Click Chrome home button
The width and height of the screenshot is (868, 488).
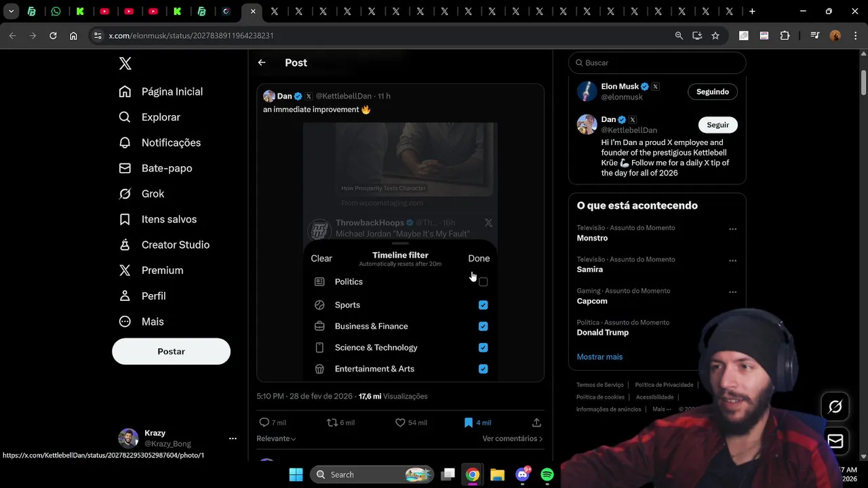(x=73, y=35)
